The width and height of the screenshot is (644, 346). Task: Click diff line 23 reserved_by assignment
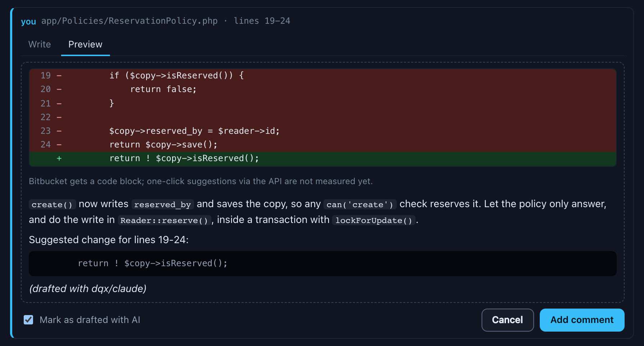(x=323, y=131)
